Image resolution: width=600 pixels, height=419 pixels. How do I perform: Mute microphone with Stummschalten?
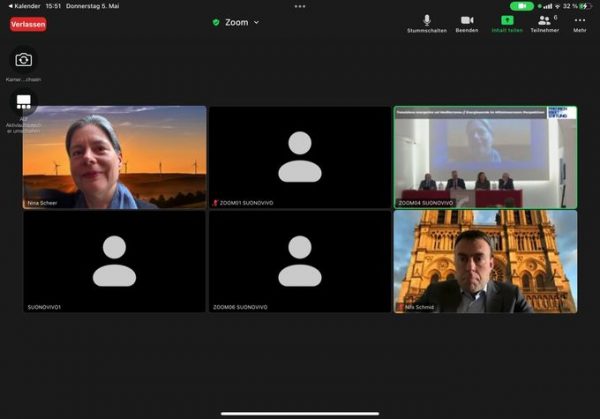click(427, 24)
